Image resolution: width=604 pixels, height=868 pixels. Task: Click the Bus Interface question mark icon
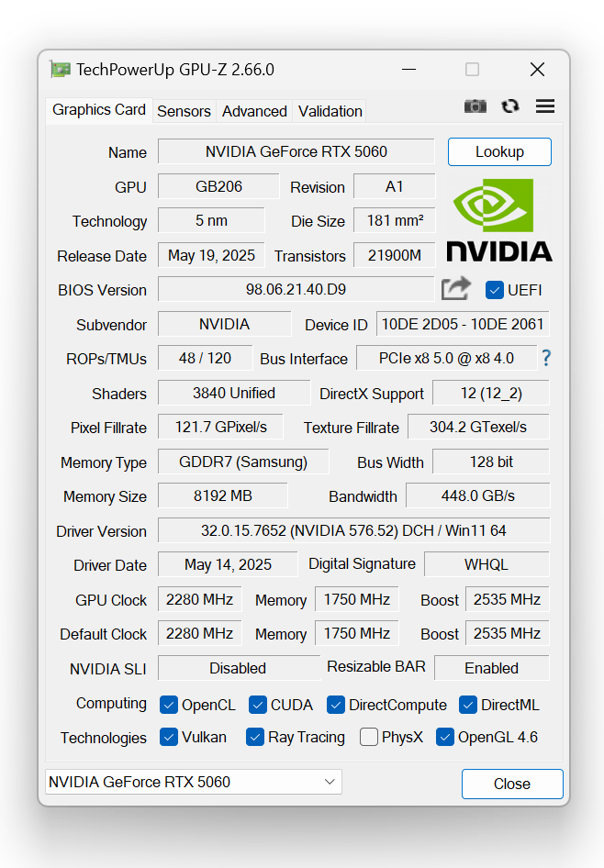pyautogui.click(x=546, y=358)
